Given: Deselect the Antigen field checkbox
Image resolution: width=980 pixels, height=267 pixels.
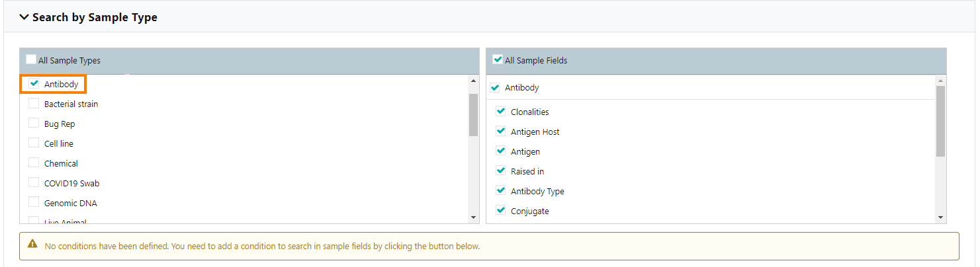Looking at the screenshot, I should 501,151.
